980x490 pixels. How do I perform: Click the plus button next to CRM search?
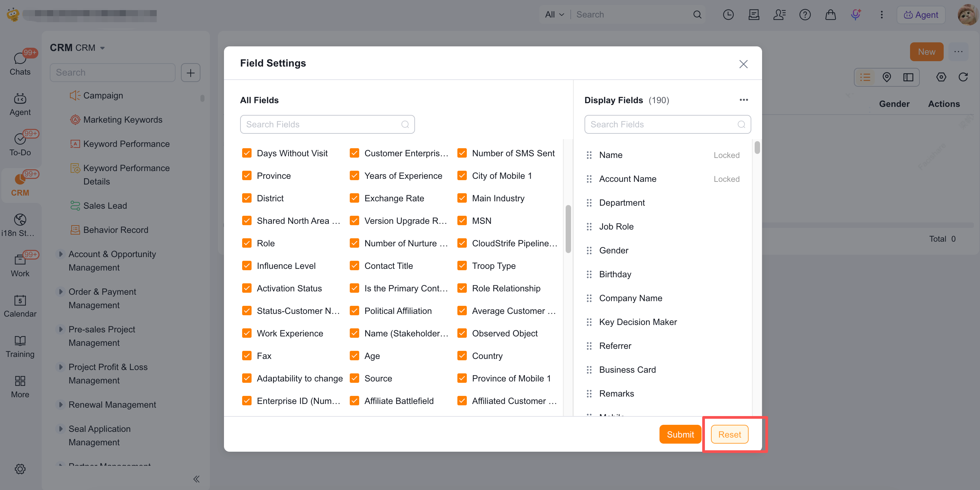point(191,72)
